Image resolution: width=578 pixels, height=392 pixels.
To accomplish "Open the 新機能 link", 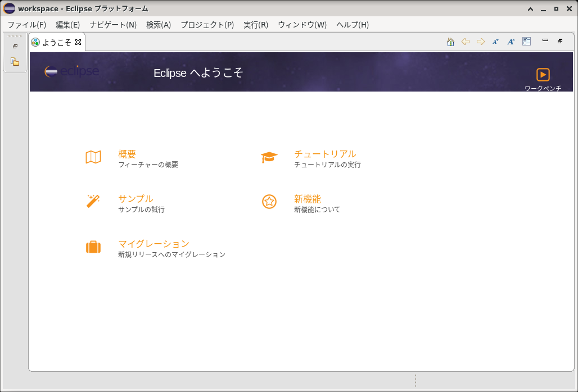I will 308,199.
